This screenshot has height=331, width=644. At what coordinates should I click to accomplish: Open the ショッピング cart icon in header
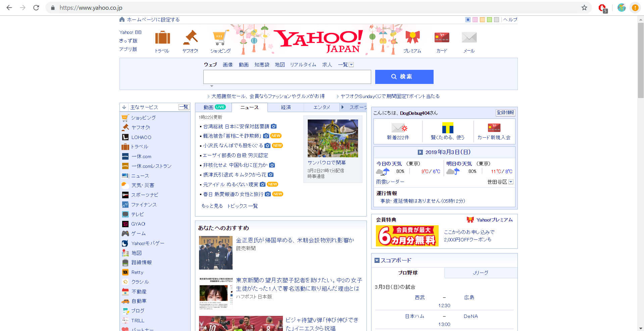(x=220, y=38)
